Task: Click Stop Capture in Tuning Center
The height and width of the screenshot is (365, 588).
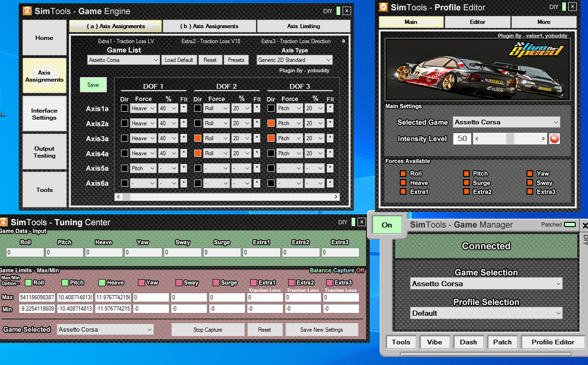Action: coord(208,330)
